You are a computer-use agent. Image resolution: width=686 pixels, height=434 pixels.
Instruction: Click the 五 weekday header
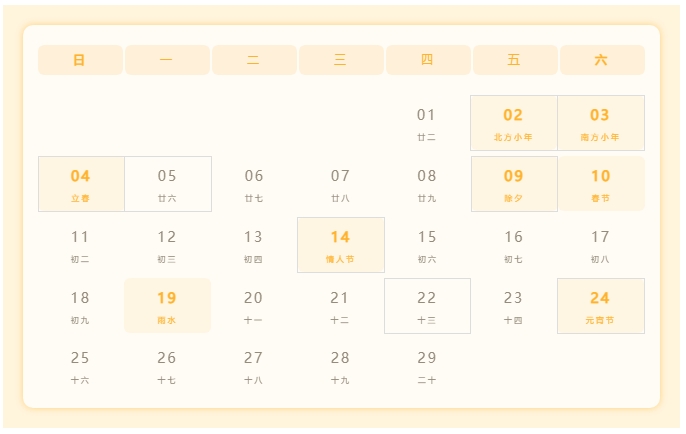click(x=514, y=60)
